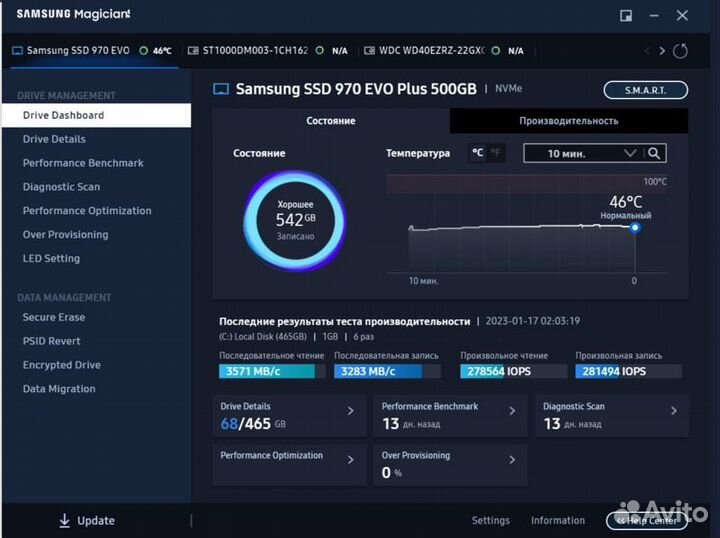Switch to the Производительность tab

click(x=568, y=121)
